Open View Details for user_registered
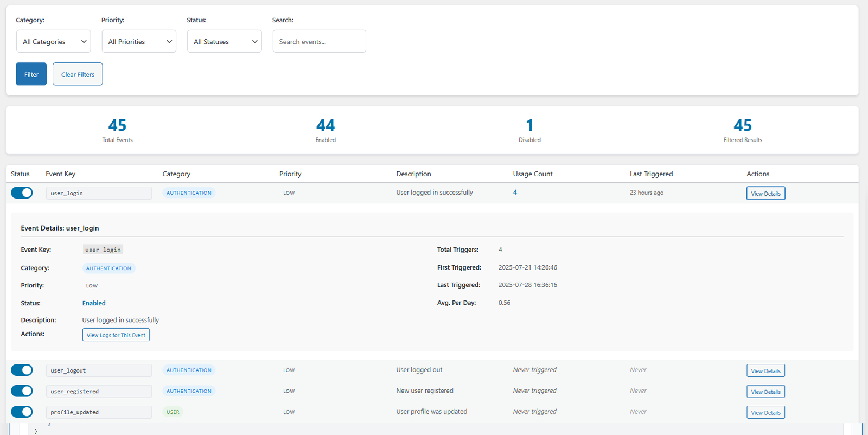Image resolution: width=868 pixels, height=435 pixels. pyautogui.click(x=765, y=391)
